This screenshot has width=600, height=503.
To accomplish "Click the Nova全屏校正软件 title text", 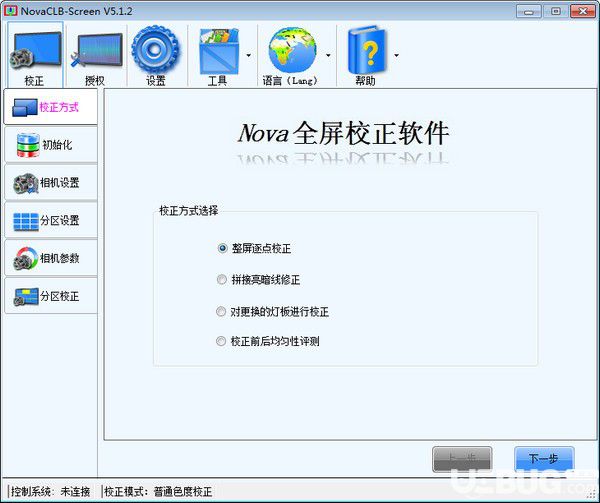I will click(343, 133).
